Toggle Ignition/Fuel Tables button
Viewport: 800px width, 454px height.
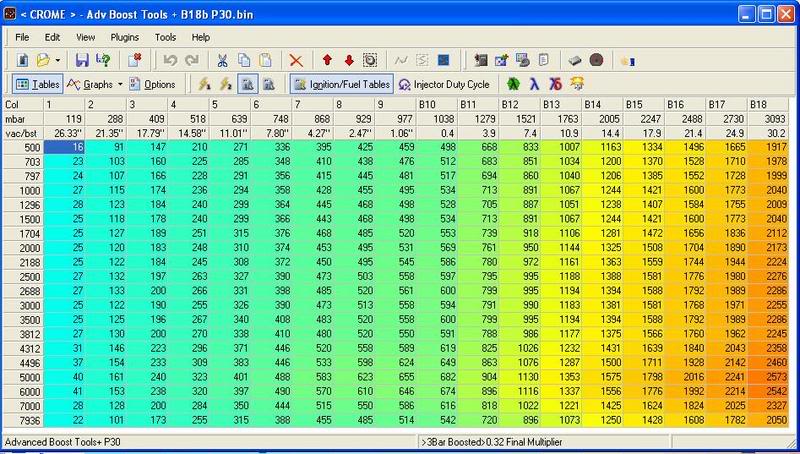342,84
